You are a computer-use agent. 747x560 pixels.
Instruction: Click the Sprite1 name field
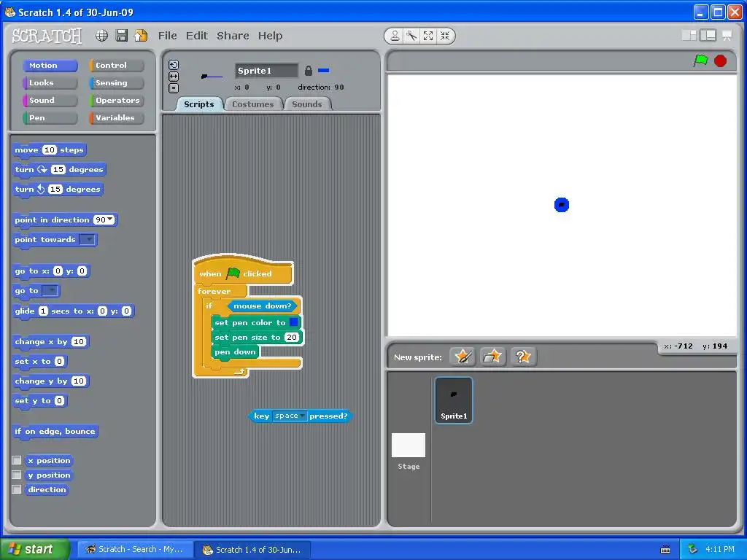click(x=266, y=71)
